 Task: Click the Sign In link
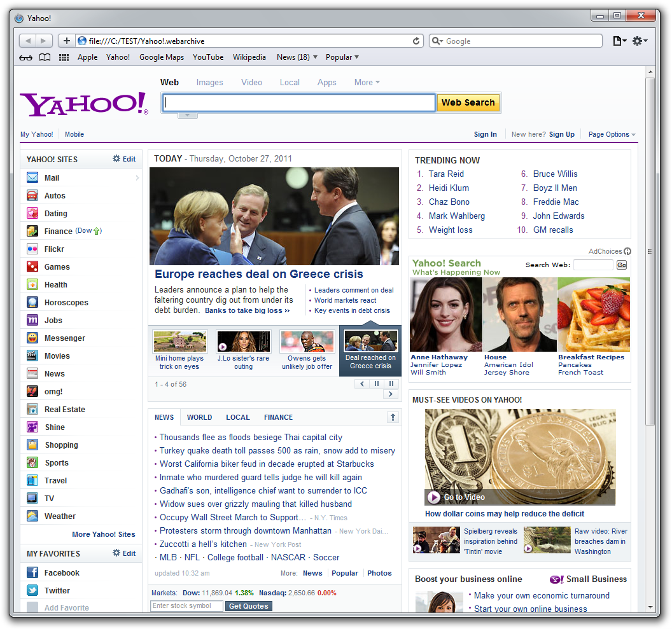(485, 134)
